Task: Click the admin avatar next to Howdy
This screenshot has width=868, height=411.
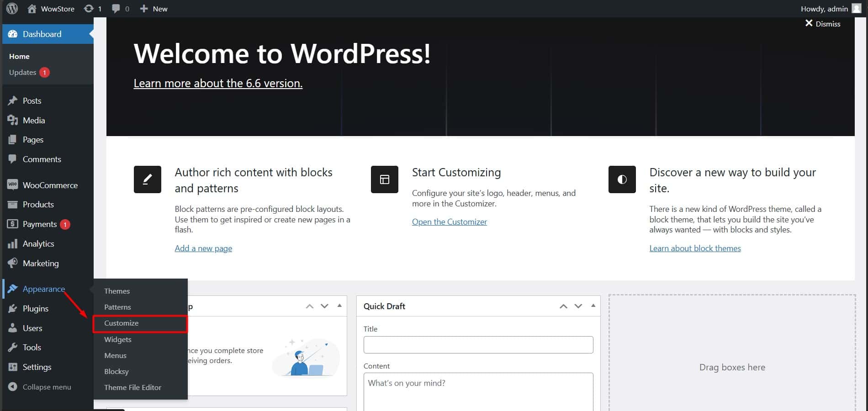Action: coord(857,9)
